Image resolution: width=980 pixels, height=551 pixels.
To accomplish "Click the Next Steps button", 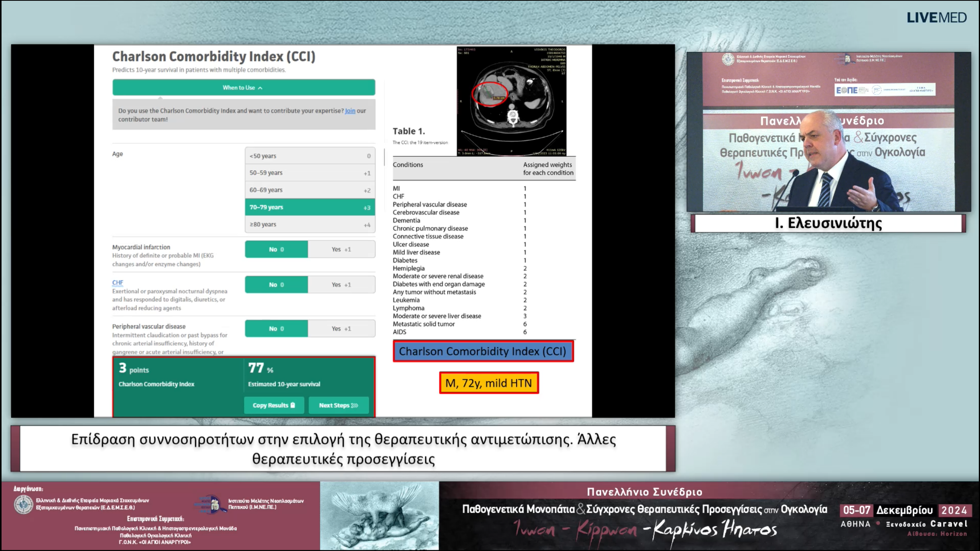I will point(339,406).
